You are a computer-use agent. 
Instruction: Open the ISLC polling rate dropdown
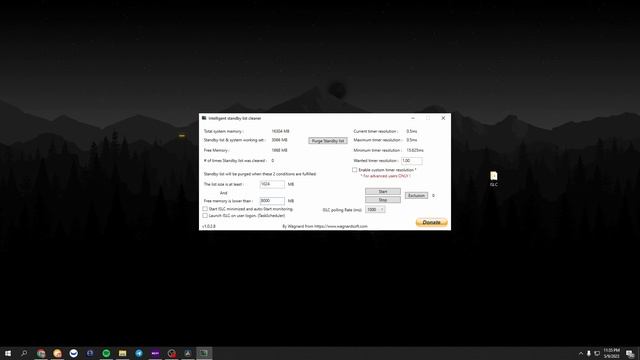pyautogui.click(x=375, y=209)
